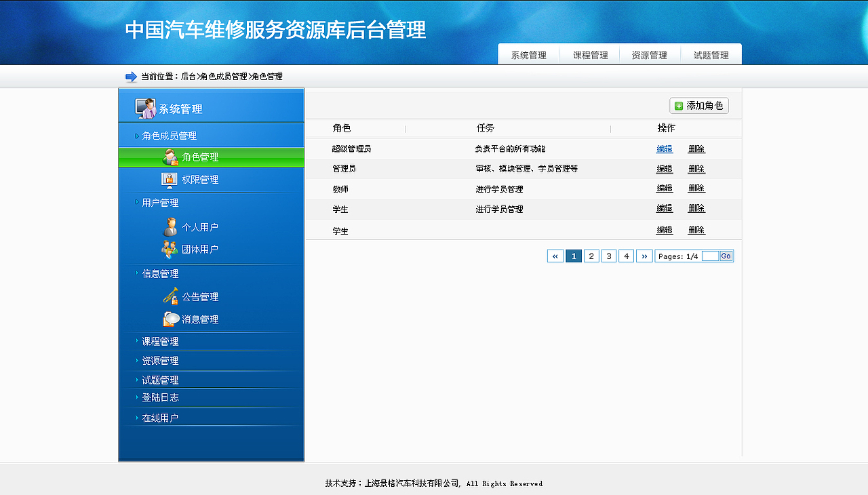Image resolution: width=868 pixels, height=495 pixels.
Task: Open 消息管理 via its speech-bubble icon
Action: point(171,319)
